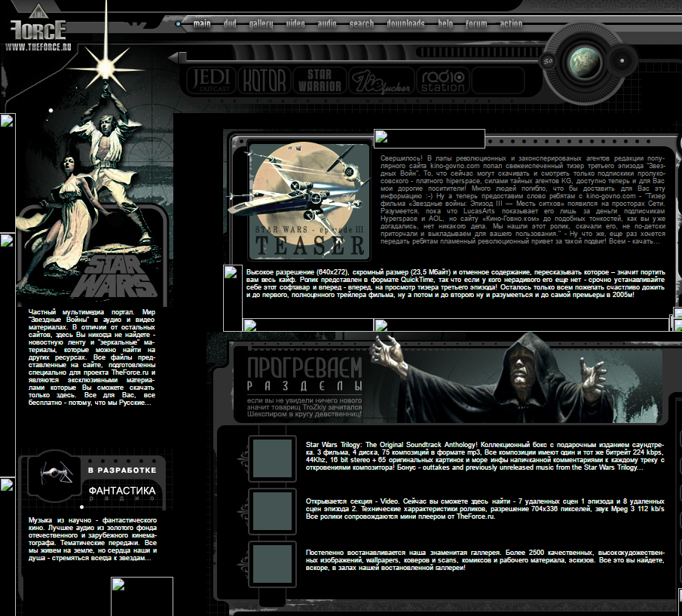Click broken image left of Высокое разрешение paragraph
The width and height of the screenshot is (682, 616).
tap(233, 298)
